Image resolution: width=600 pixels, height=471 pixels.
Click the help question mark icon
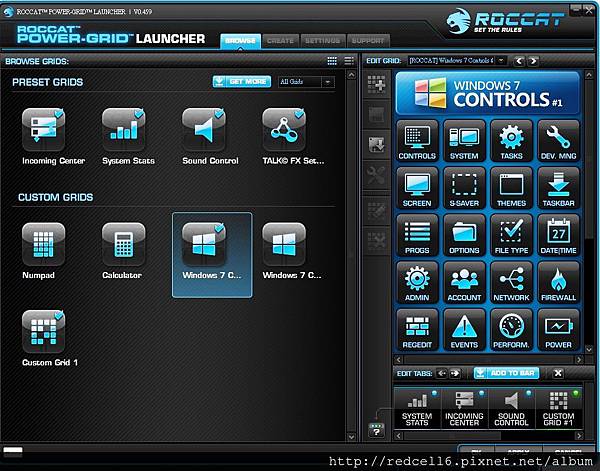pyautogui.click(x=376, y=430)
